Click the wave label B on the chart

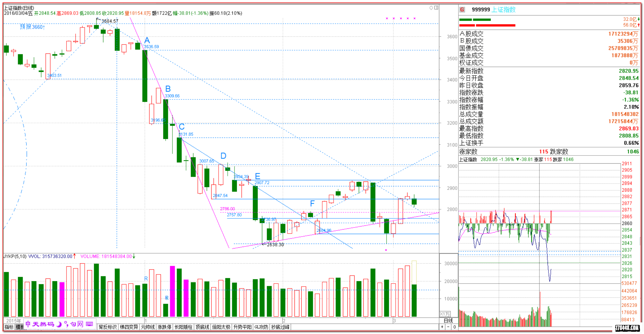click(x=168, y=89)
